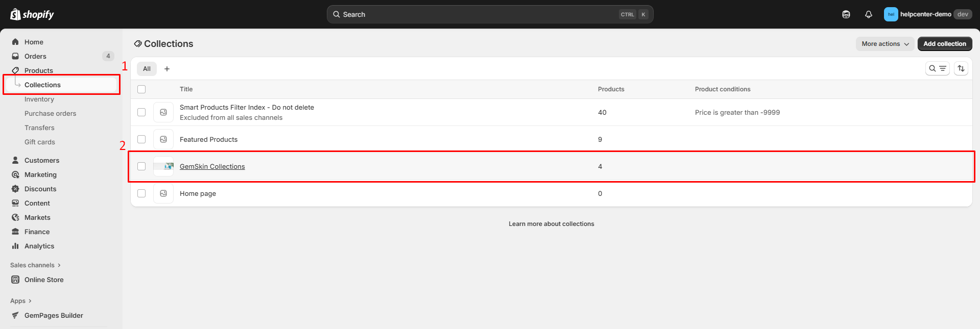Image resolution: width=980 pixels, height=329 pixels.
Task: Click the Product conditions column header
Action: (x=723, y=89)
